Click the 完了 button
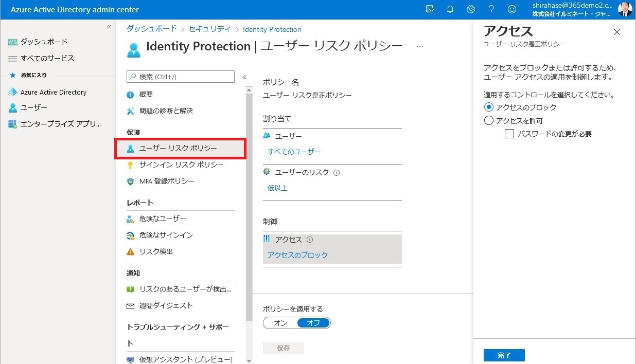 click(504, 355)
